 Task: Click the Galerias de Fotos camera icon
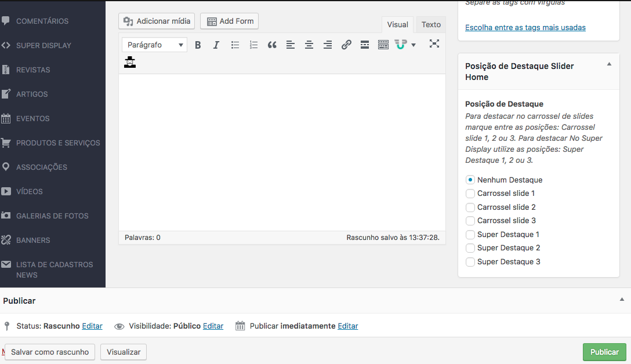coord(6,215)
